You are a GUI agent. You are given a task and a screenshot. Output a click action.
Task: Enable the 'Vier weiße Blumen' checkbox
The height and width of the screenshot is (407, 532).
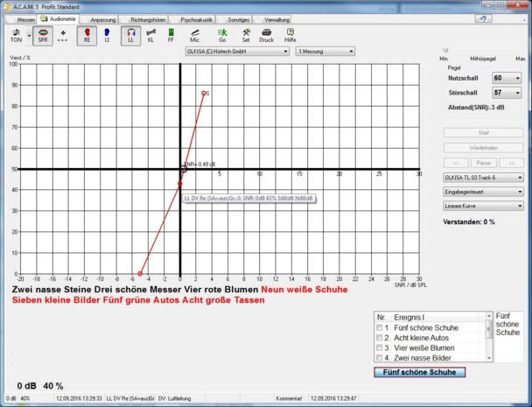[x=379, y=347]
